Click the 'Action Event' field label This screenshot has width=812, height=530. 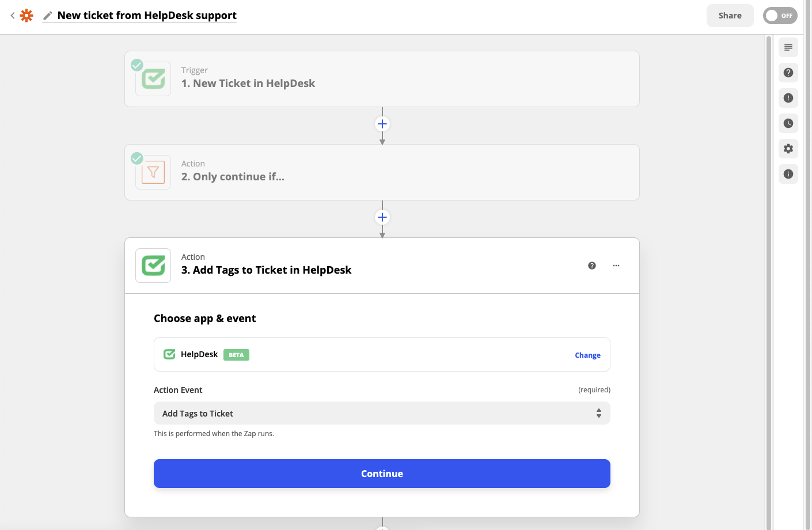coord(178,390)
